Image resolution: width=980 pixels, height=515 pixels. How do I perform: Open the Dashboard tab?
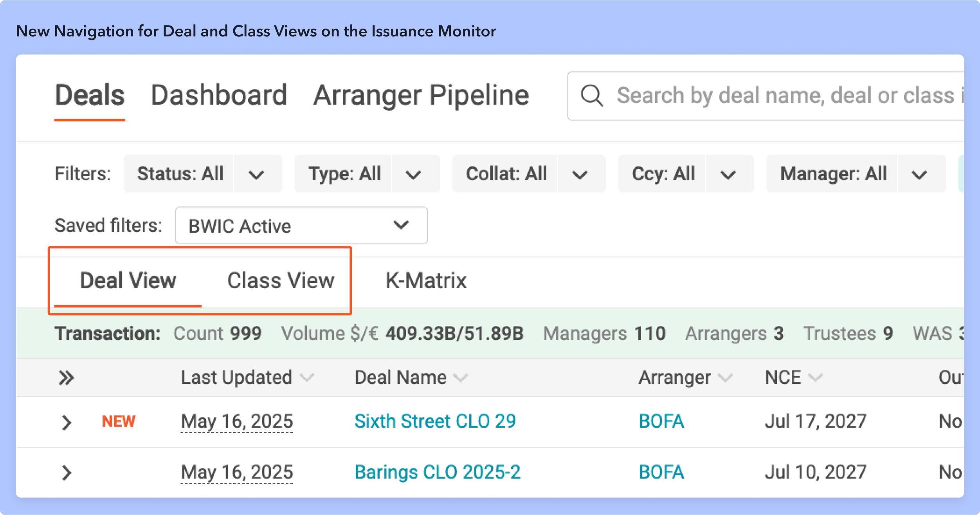tap(219, 96)
